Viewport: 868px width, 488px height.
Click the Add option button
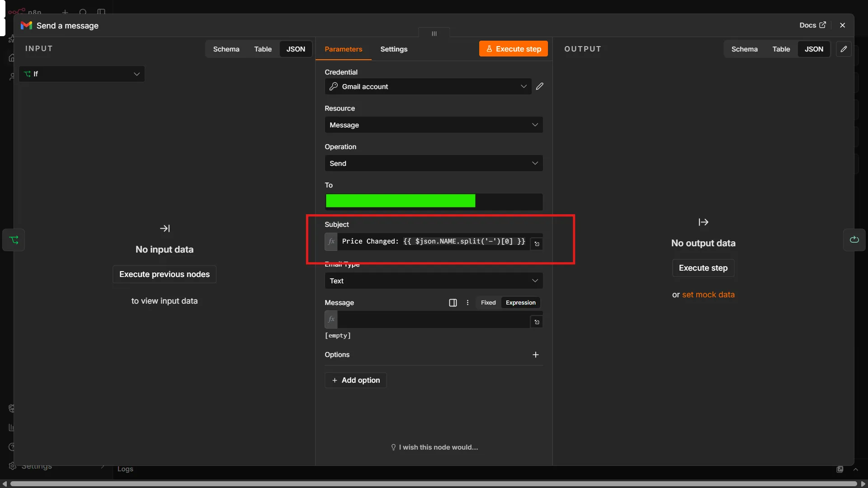coord(355,380)
